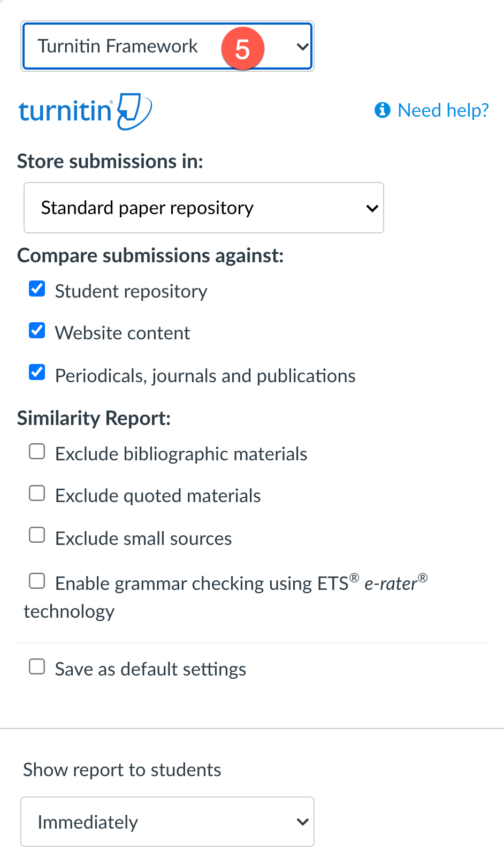Click the Turnitin logo icon
The width and height of the screenshot is (504, 865).
[86, 111]
